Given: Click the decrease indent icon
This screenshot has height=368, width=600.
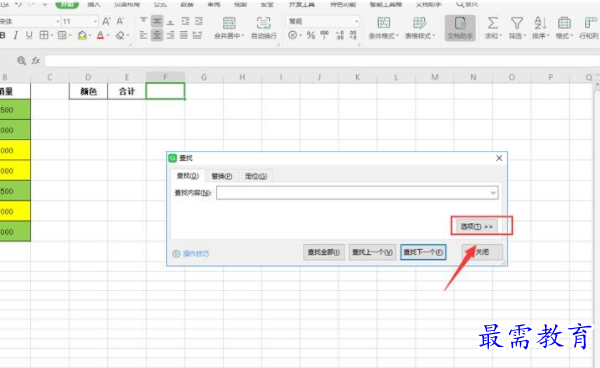Looking at the screenshot, I should point(185,21).
